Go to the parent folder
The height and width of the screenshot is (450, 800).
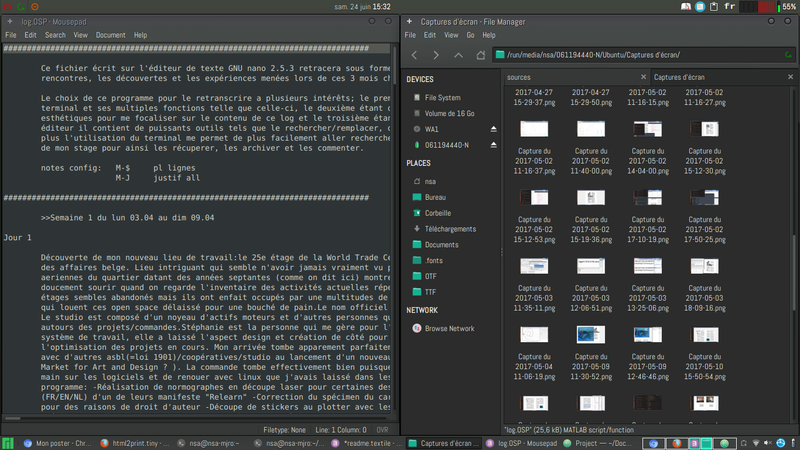[458, 55]
